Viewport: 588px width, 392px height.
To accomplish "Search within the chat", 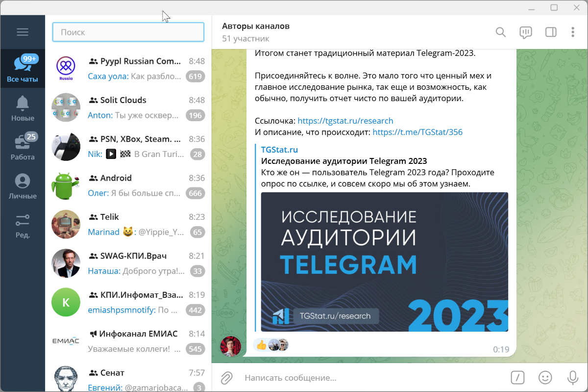I will [x=500, y=32].
